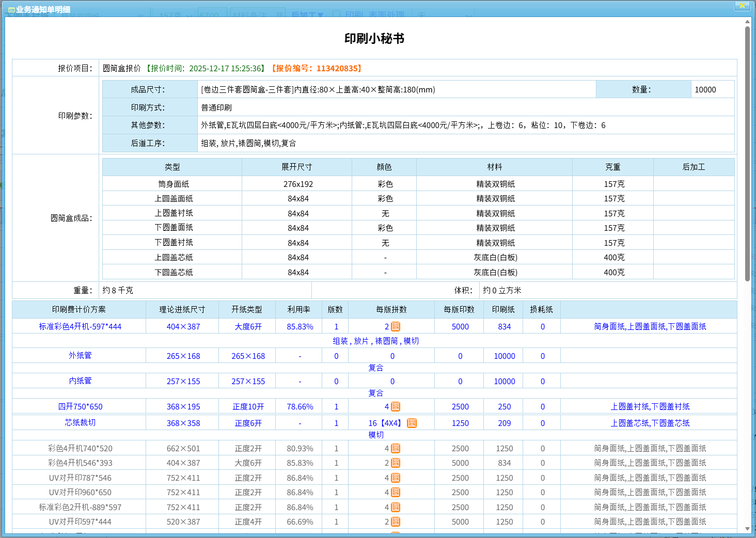
Task: Select the 标准彩色4开机-597*444 pricing plan link
Action: pos(80,327)
